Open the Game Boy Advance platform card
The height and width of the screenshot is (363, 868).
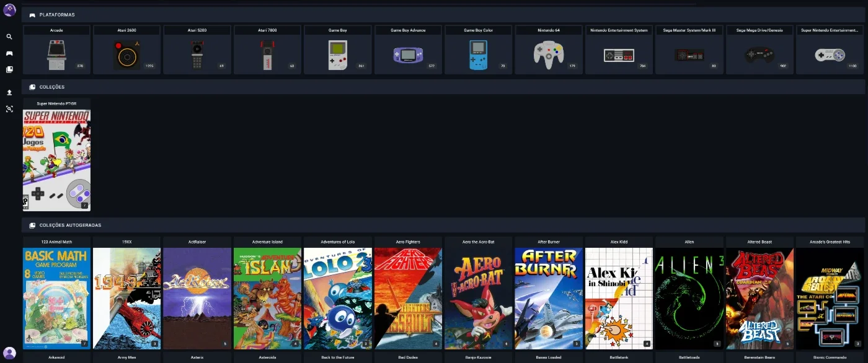coord(408,50)
